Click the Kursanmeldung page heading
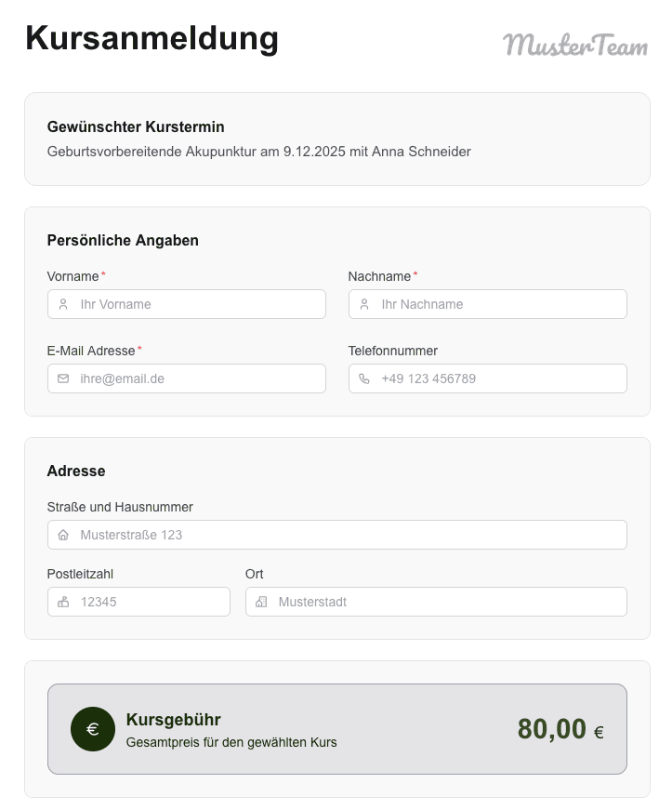The height and width of the screenshot is (810, 672). [x=152, y=39]
